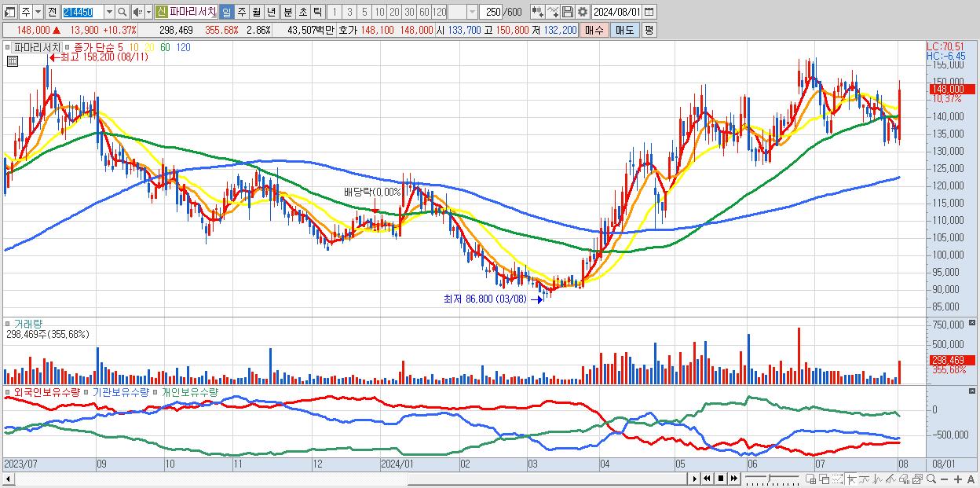
Task: Click the add line indicator icon
Action: 553,13
